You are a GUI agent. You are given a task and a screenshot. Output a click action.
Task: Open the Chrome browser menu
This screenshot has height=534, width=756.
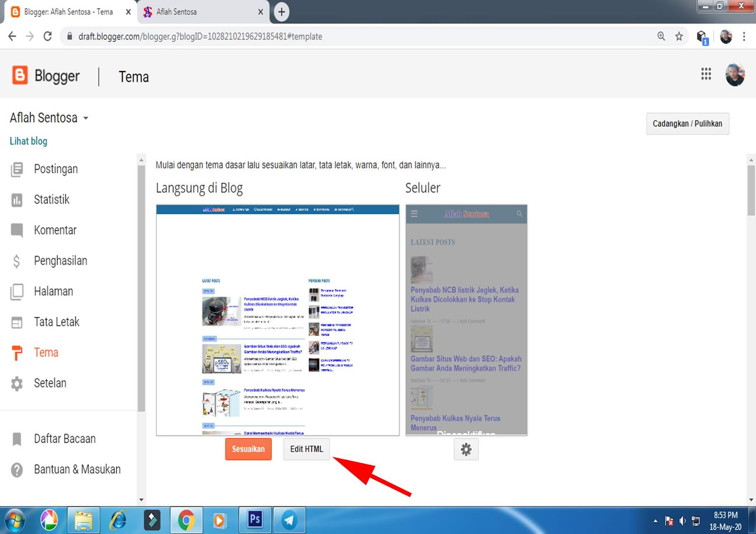pos(744,36)
